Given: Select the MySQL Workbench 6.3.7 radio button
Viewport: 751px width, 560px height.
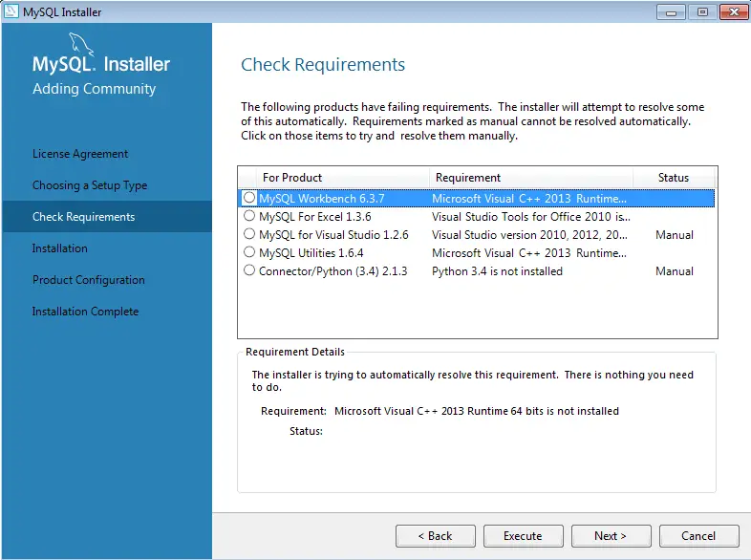Looking at the screenshot, I should coord(249,198).
